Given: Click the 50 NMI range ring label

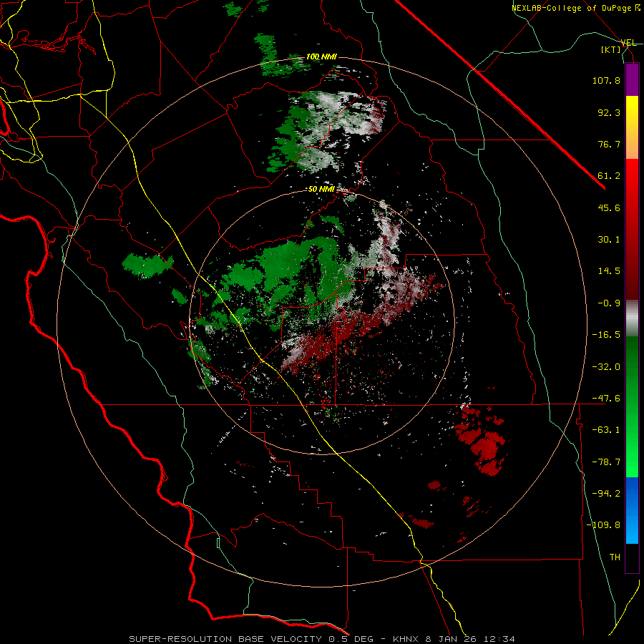Looking at the screenshot, I should 321,190.
